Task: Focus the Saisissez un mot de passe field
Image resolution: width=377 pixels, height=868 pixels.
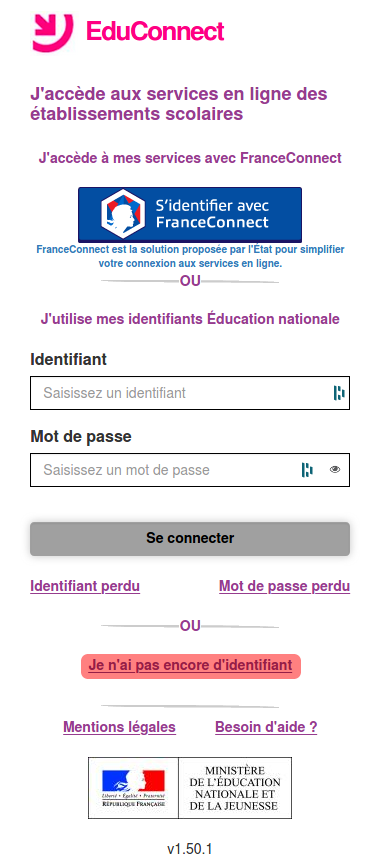Action: [190, 470]
